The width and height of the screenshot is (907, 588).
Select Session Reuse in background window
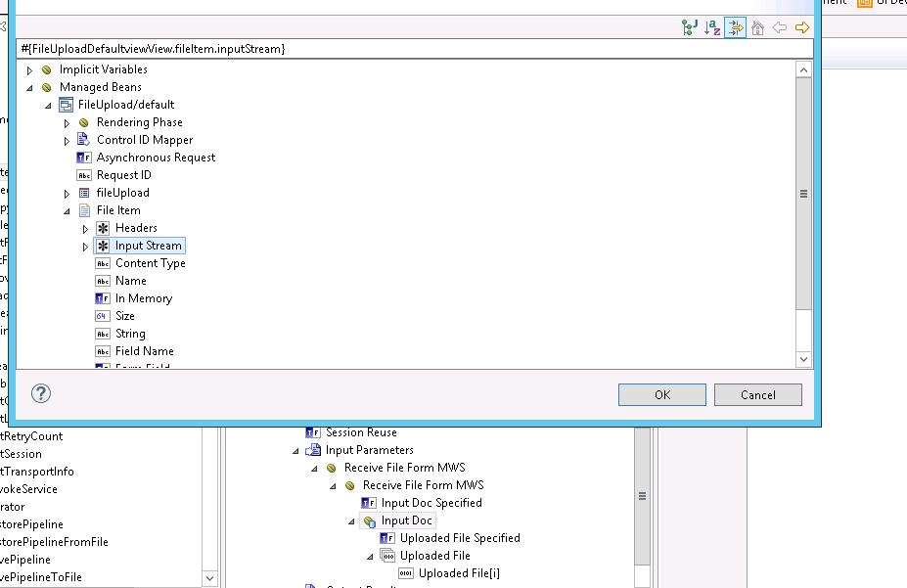pos(361,432)
